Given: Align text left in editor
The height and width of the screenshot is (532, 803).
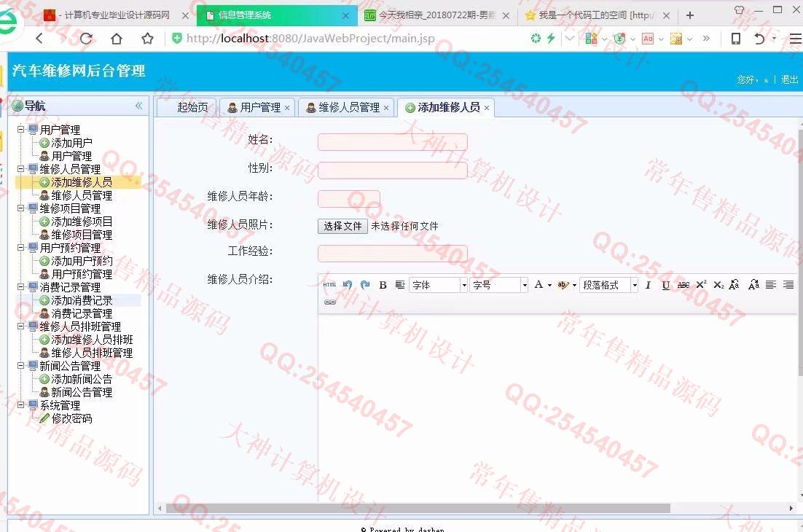Looking at the screenshot, I should pos(771,285).
